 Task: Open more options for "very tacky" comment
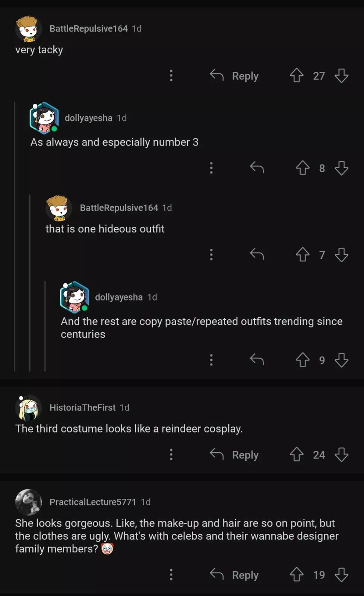pyautogui.click(x=171, y=76)
